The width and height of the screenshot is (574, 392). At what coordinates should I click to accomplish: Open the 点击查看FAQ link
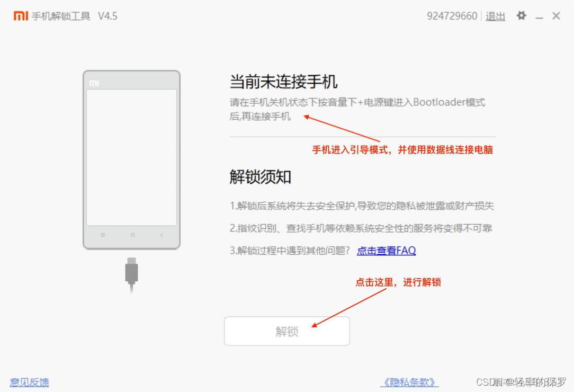386,251
